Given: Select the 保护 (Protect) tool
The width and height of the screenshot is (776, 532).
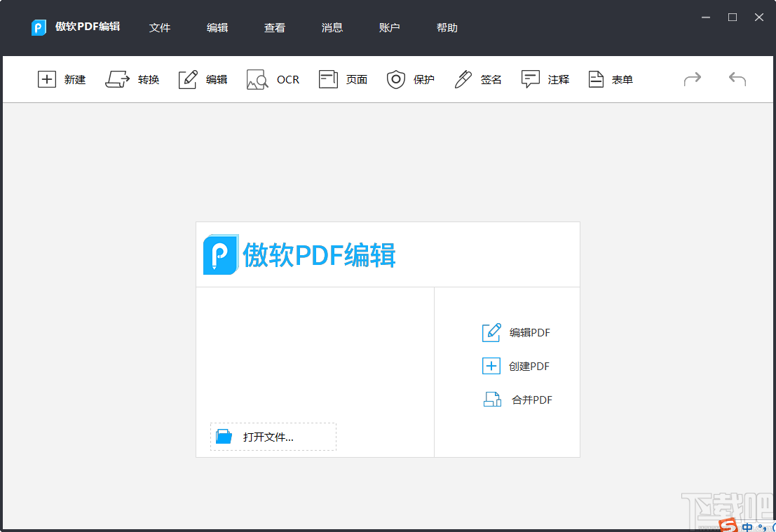Looking at the screenshot, I should [411, 79].
